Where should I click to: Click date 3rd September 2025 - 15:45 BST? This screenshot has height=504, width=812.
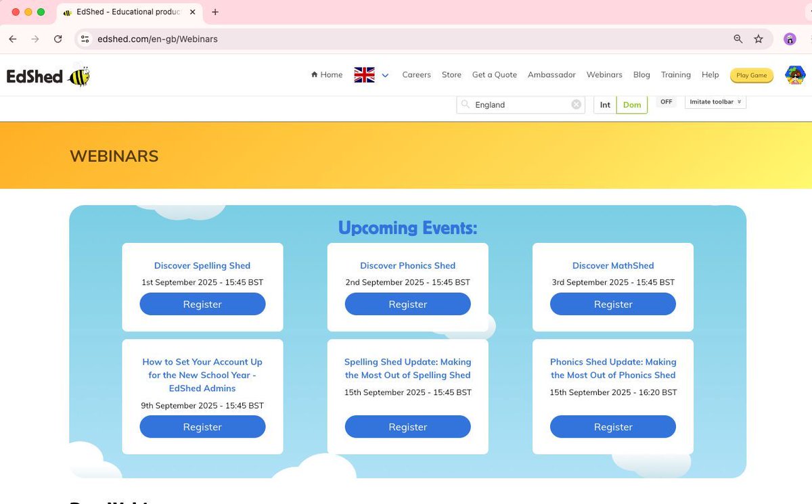pos(613,282)
